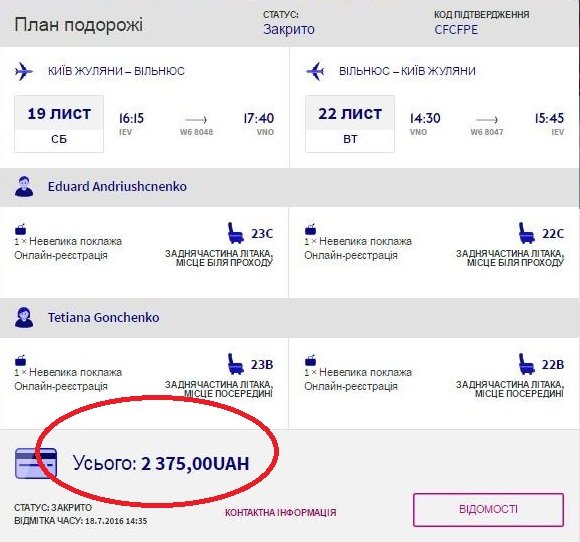580x542 pixels.
Task: Click the seat icon next to 23B
Action: 235,364
